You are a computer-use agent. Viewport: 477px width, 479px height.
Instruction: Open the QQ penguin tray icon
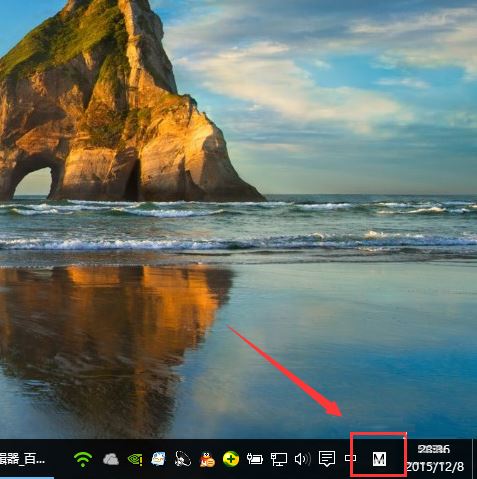pyautogui.click(x=207, y=459)
